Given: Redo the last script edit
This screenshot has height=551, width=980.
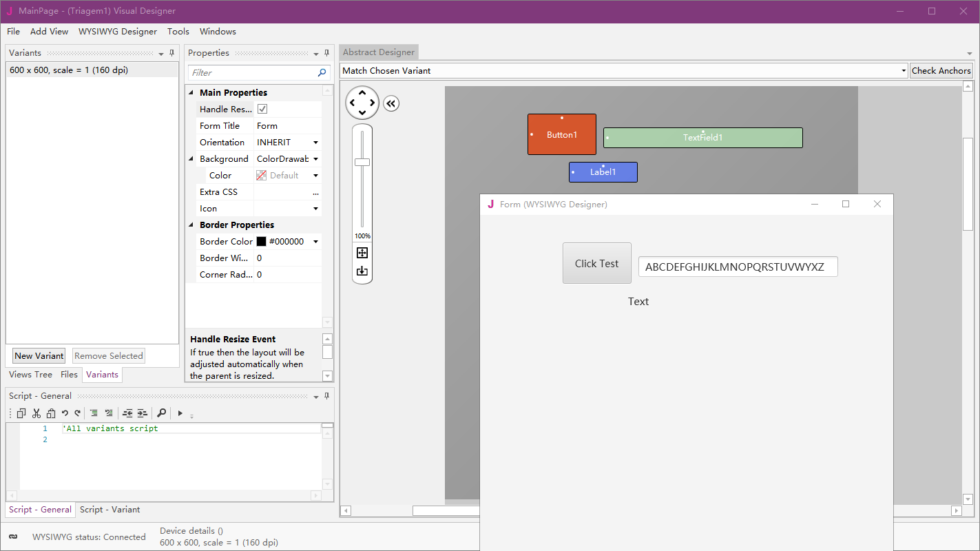Looking at the screenshot, I should click(77, 413).
